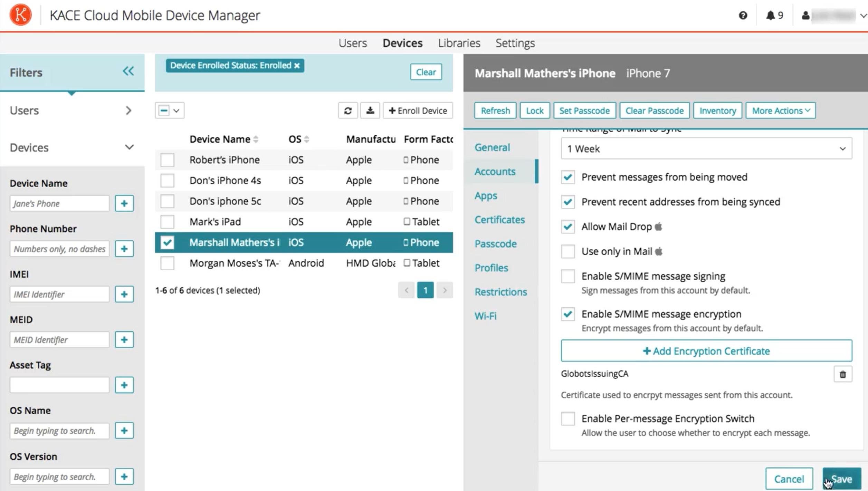Toggle Allow Mail Drop checkbox
The width and height of the screenshot is (868, 491).
(568, 227)
